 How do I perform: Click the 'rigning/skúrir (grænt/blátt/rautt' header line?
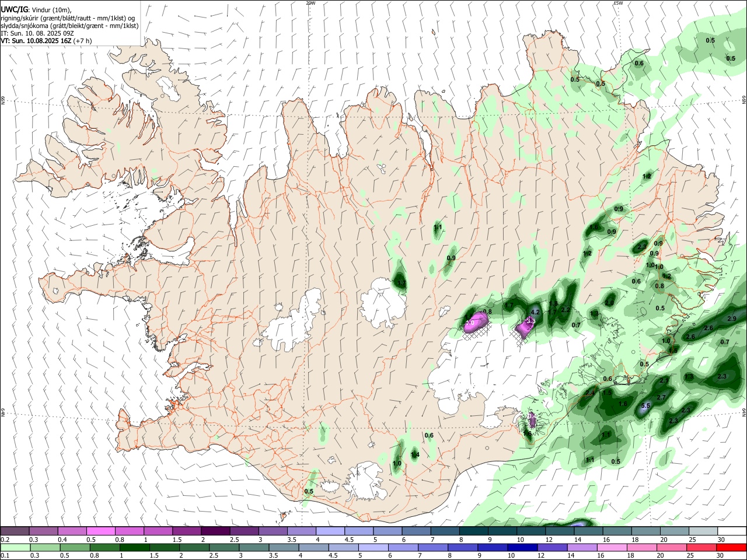tap(68, 18)
